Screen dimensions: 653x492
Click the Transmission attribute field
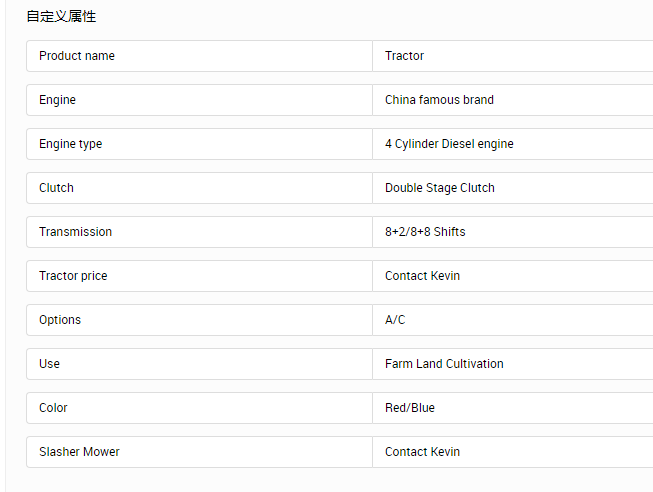(199, 232)
